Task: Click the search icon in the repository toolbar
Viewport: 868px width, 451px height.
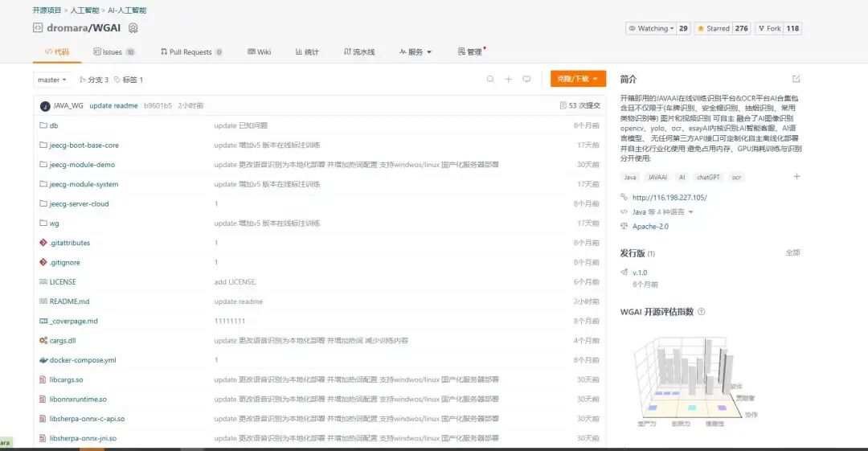Action: coord(490,80)
